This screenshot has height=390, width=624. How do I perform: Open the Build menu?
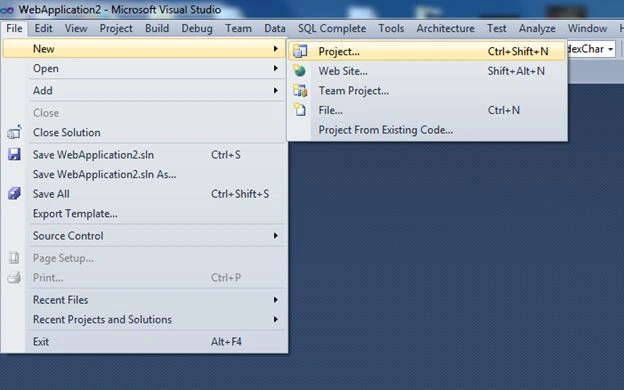(157, 28)
